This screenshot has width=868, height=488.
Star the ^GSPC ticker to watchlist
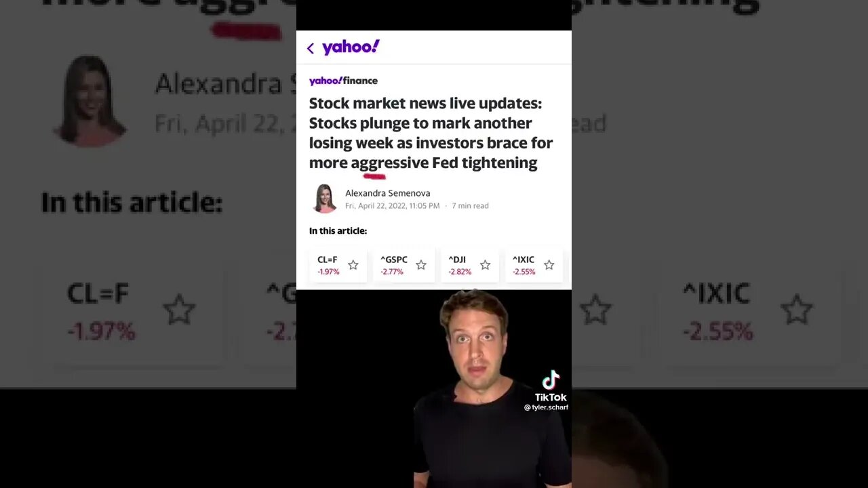pos(421,265)
